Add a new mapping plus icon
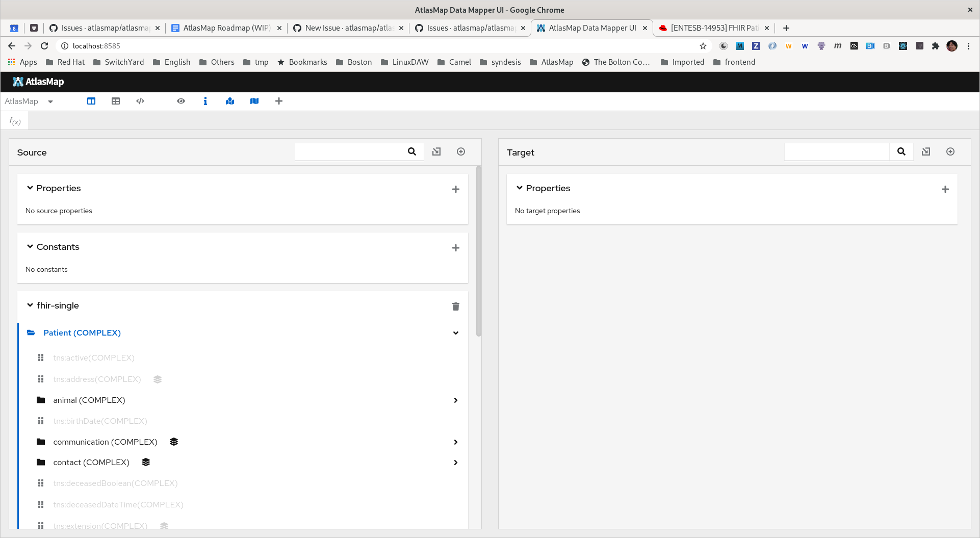 point(279,101)
